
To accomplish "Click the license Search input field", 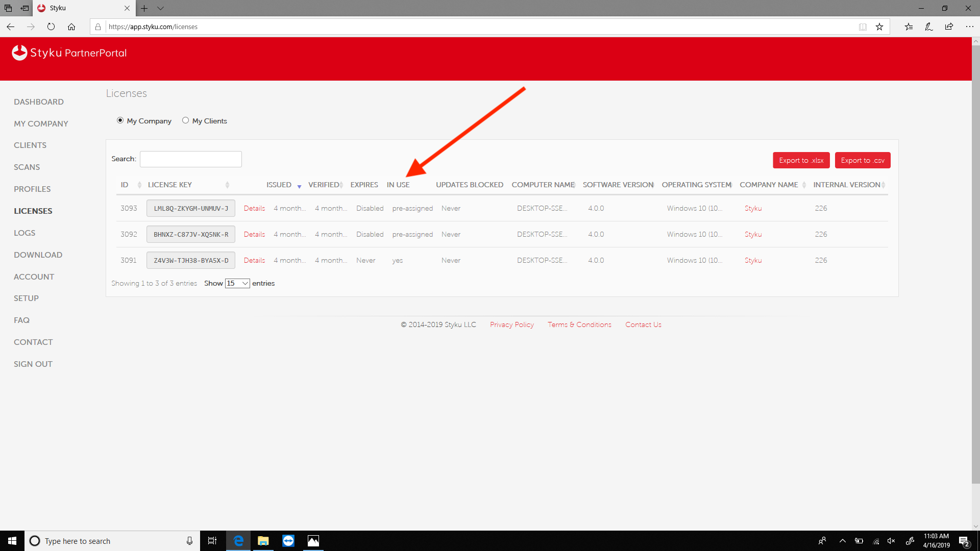I will click(190, 159).
